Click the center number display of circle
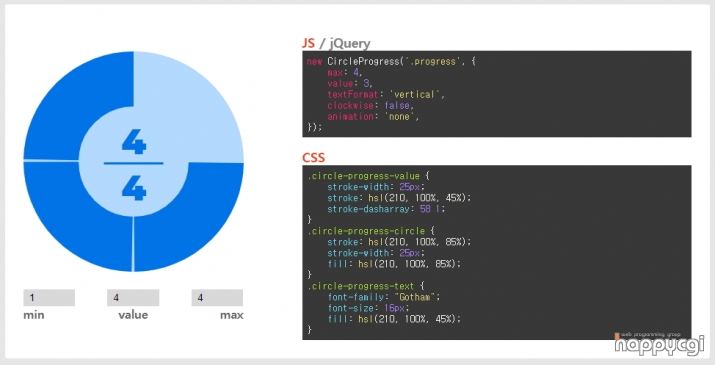 [134, 165]
